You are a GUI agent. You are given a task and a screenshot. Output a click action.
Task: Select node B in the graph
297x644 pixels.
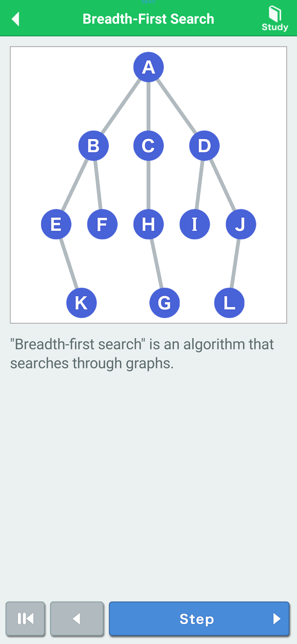[x=94, y=146]
